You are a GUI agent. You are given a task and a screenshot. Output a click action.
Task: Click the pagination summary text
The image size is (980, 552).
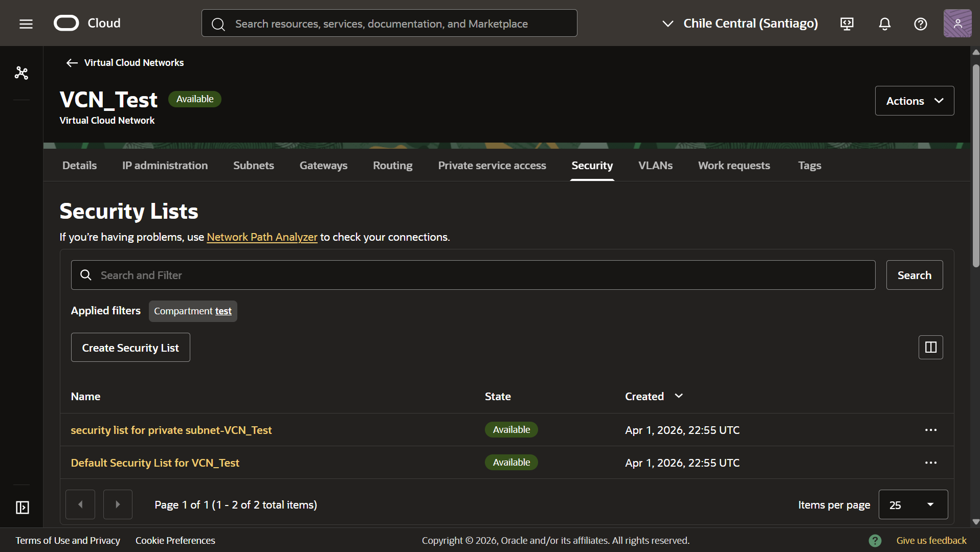coord(236,504)
